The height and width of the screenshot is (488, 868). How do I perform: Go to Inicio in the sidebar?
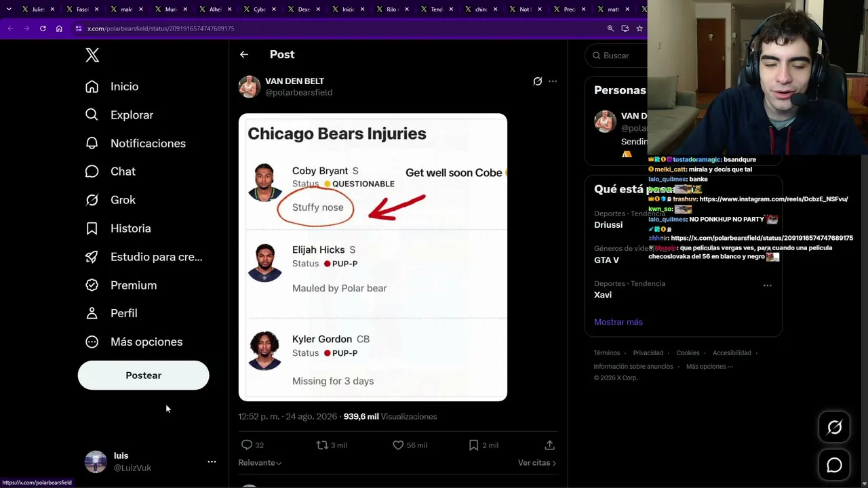(x=112, y=87)
